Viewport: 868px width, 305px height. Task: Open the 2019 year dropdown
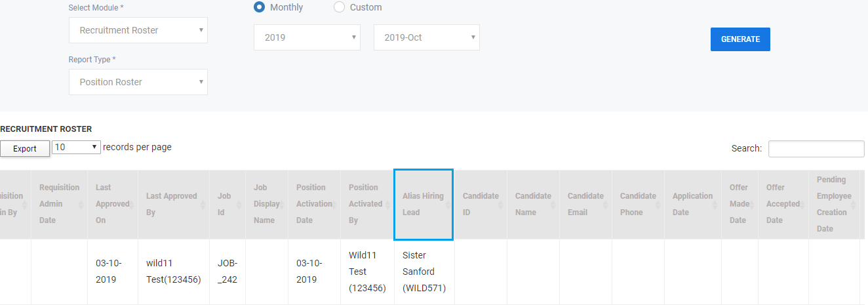[x=307, y=37]
